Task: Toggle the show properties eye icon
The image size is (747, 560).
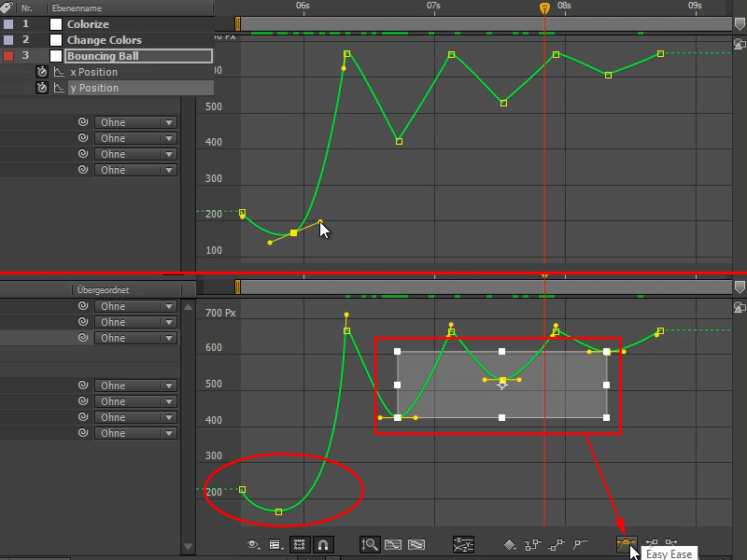Action: pyautogui.click(x=251, y=544)
